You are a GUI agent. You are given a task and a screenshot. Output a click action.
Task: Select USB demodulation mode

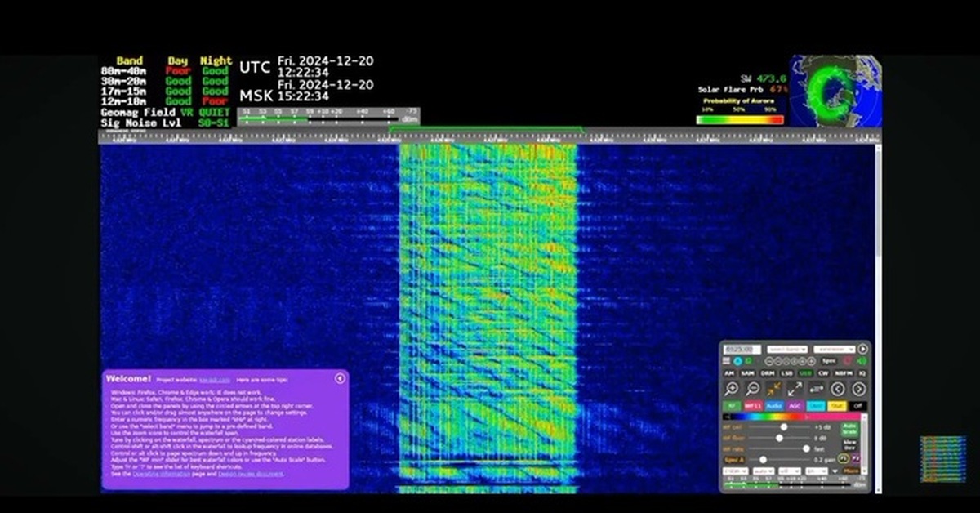point(805,373)
